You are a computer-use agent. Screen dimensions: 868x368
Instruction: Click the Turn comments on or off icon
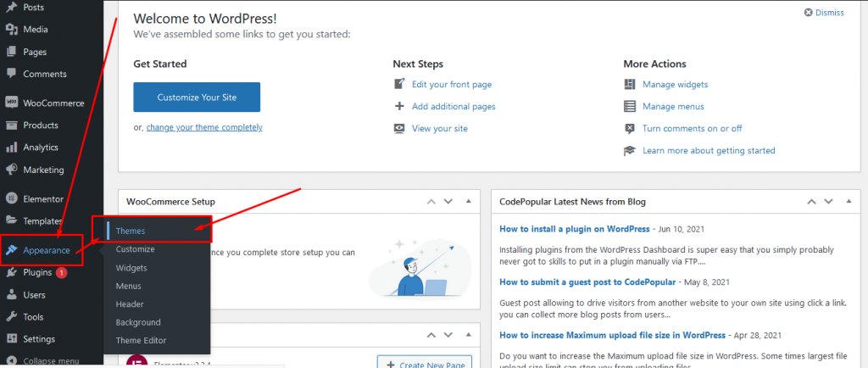pyautogui.click(x=630, y=128)
